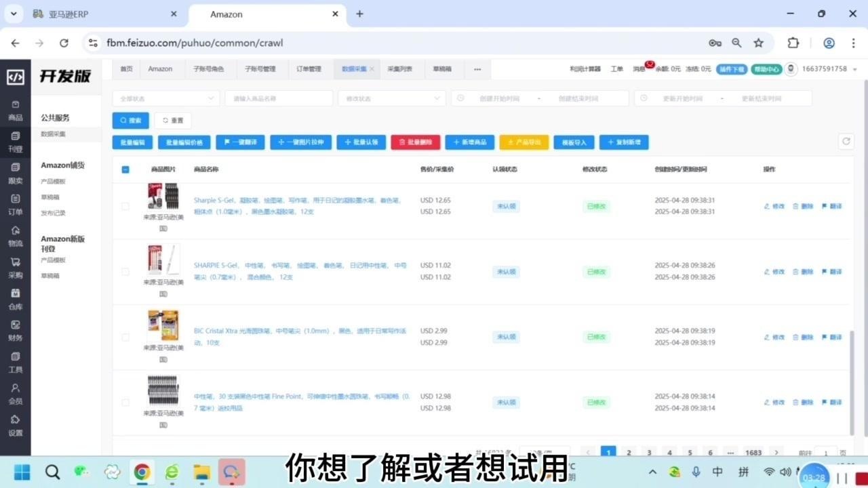Click the blue 搜索 button
The height and width of the screenshot is (488, 868).
(x=131, y=121)
